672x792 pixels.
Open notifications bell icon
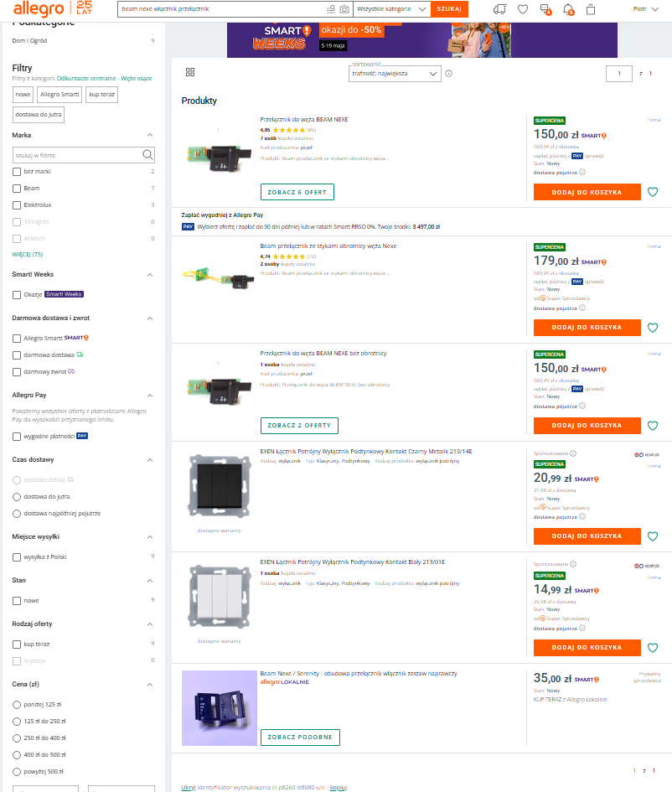568,9
